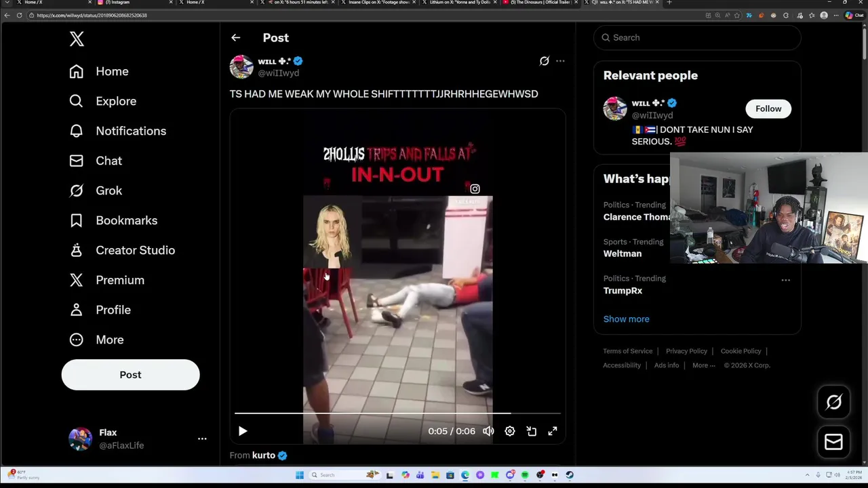Screen dimensions: 868x488
Task: Enter video fullscreen
Action: pos(553,431)
